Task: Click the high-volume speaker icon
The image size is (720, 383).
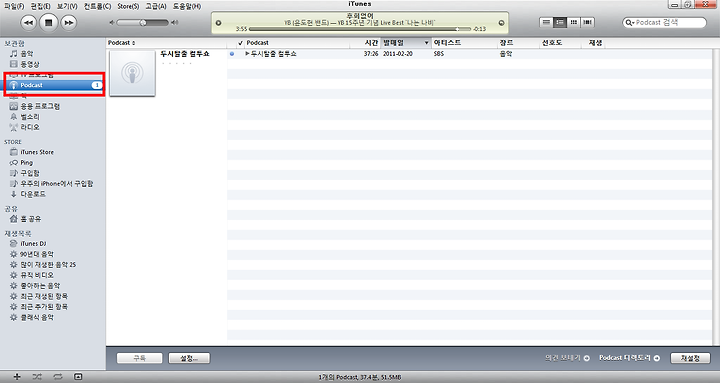Action: click(x=174, y=23)
